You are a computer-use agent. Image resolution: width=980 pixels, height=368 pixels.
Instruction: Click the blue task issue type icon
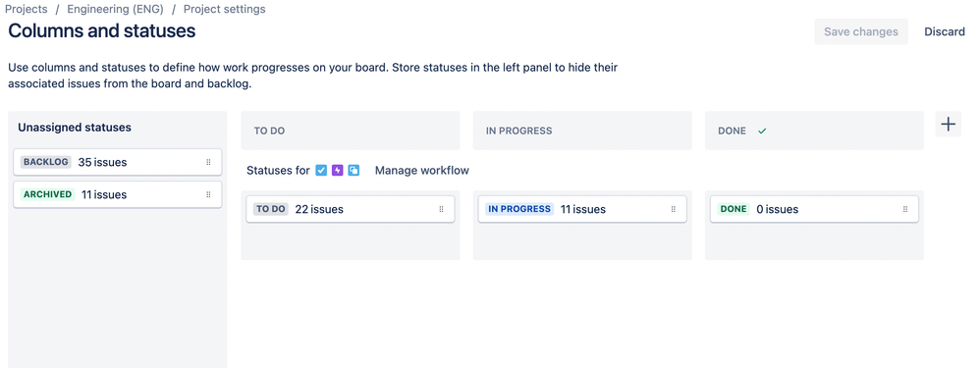pyautogui.click(x=321, y=170)
